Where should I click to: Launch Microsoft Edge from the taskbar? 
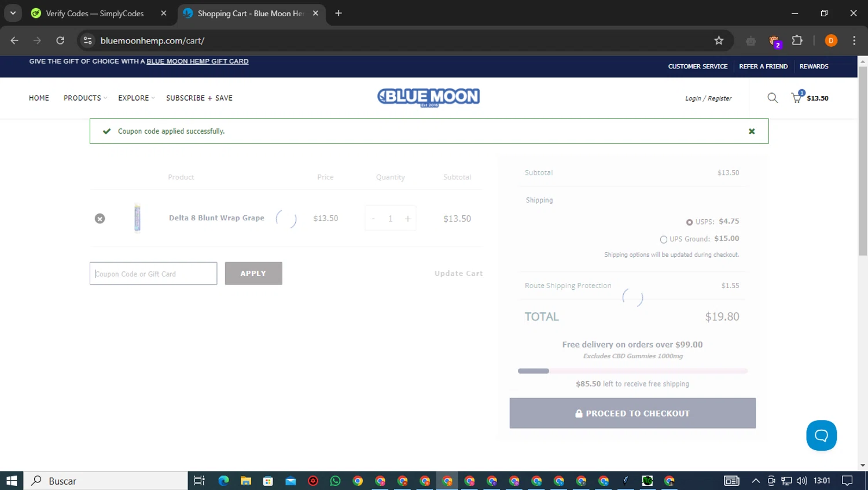coord(223,481)
